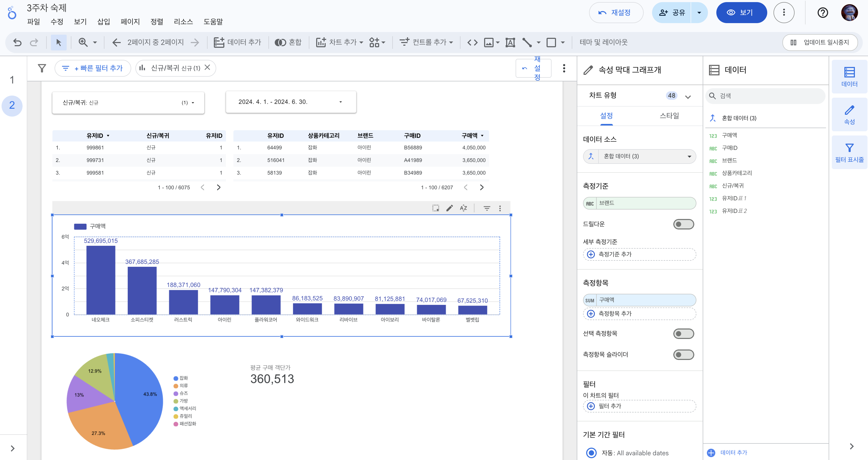Open the bar chart's more options menu
The image size is (868, 460).
tap(500, 208)
